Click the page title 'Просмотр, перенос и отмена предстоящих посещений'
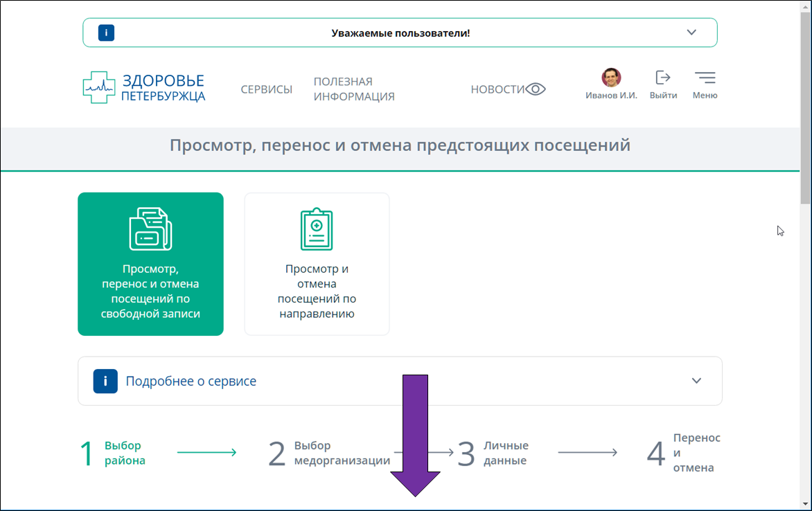The width and height of the screenshot is (812, 511). 400,145
